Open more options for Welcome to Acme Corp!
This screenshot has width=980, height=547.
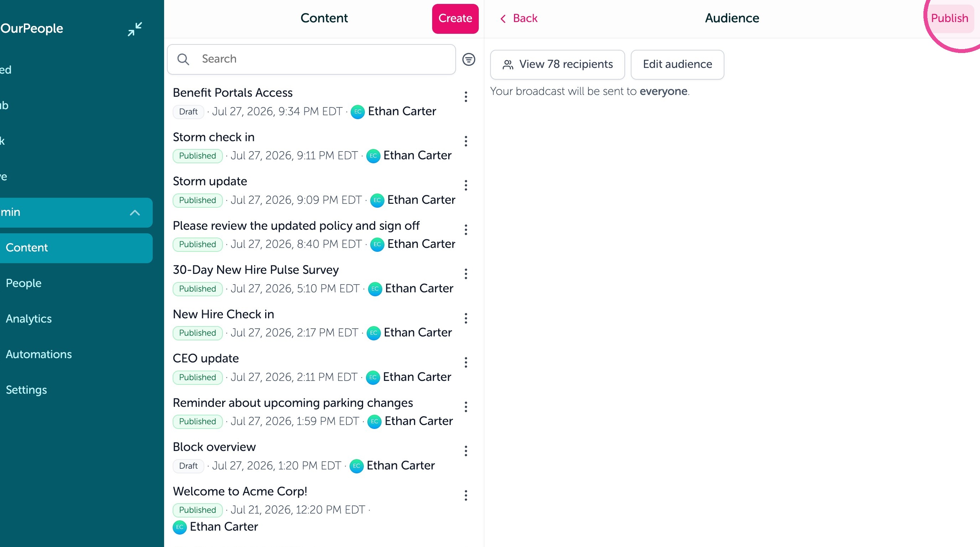(x=466, y=495)
